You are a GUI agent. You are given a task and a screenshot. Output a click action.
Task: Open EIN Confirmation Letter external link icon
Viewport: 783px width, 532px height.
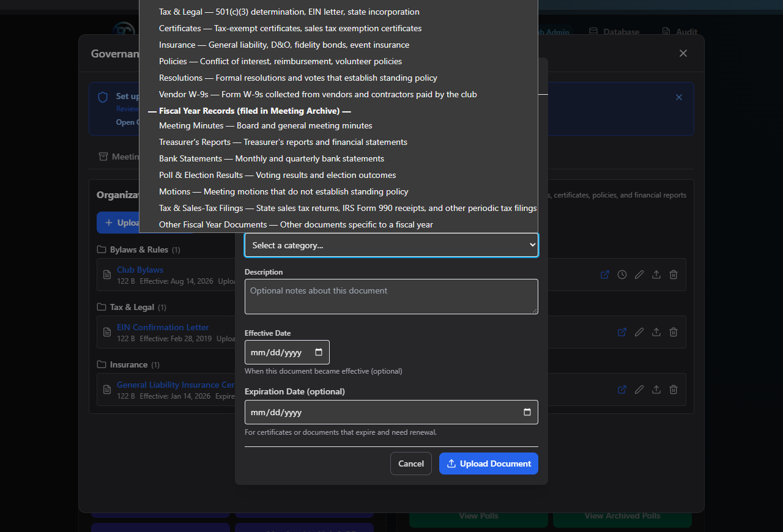pyautogui.click(x=622, y=332)
